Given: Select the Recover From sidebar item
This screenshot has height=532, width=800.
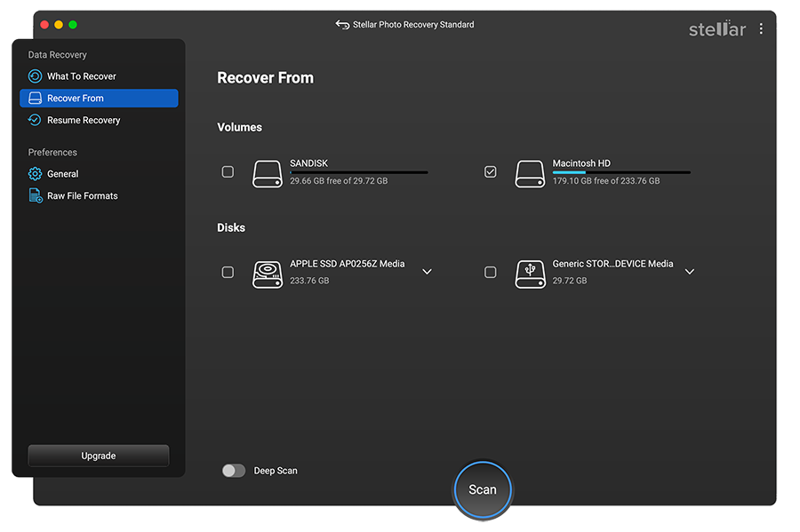Looking at the screenshot, I should click(99, 99).
